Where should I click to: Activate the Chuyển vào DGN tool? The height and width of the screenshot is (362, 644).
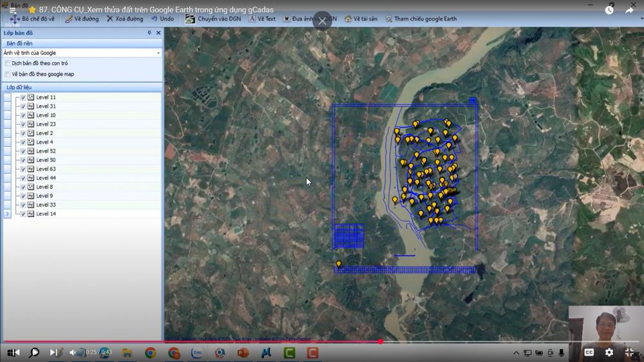[x=213, y=19]
